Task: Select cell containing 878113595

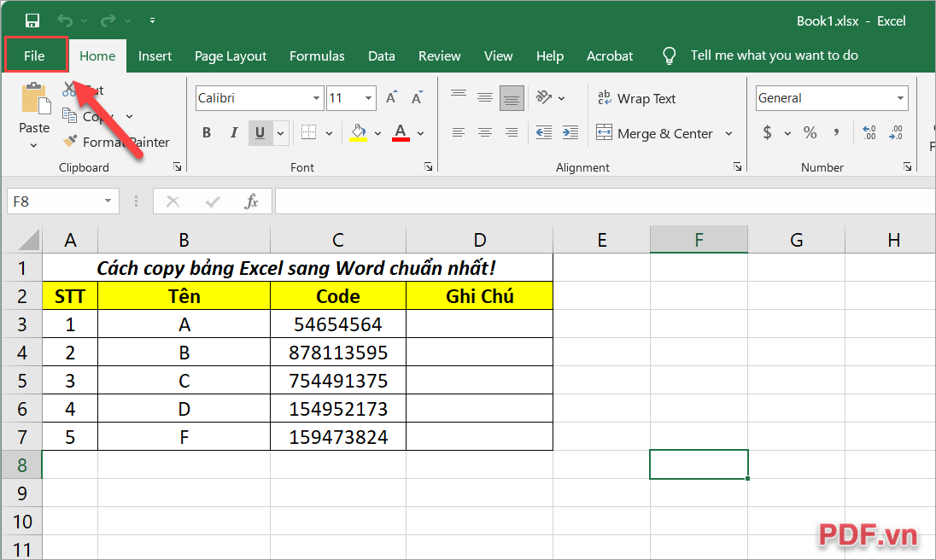Action: click(x=338, y=353)
